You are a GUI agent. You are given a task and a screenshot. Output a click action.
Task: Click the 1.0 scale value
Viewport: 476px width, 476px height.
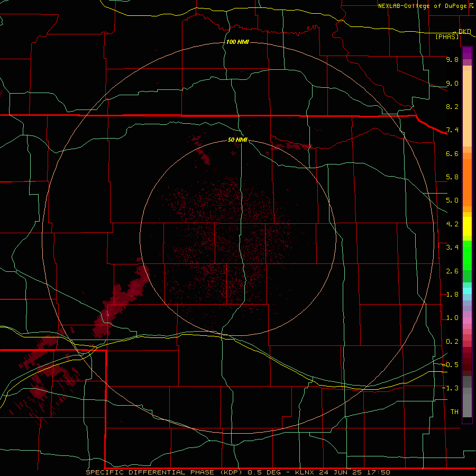tap(452, 318)
